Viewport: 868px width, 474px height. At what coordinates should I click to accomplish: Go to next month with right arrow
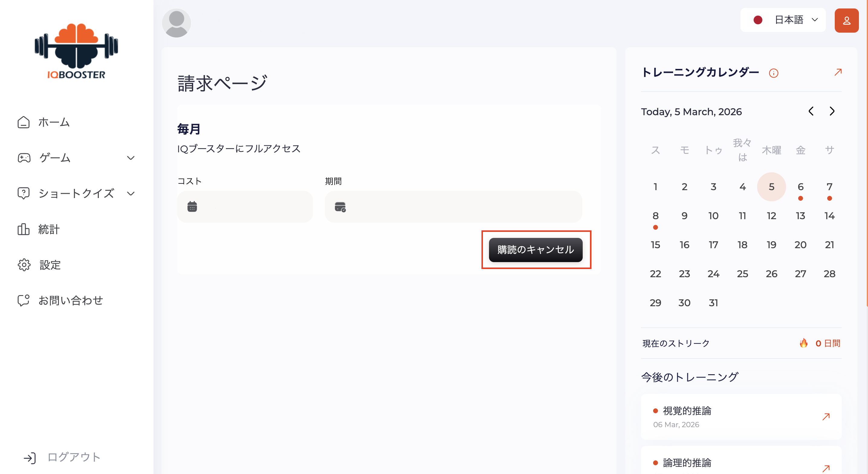coord(832,111)
